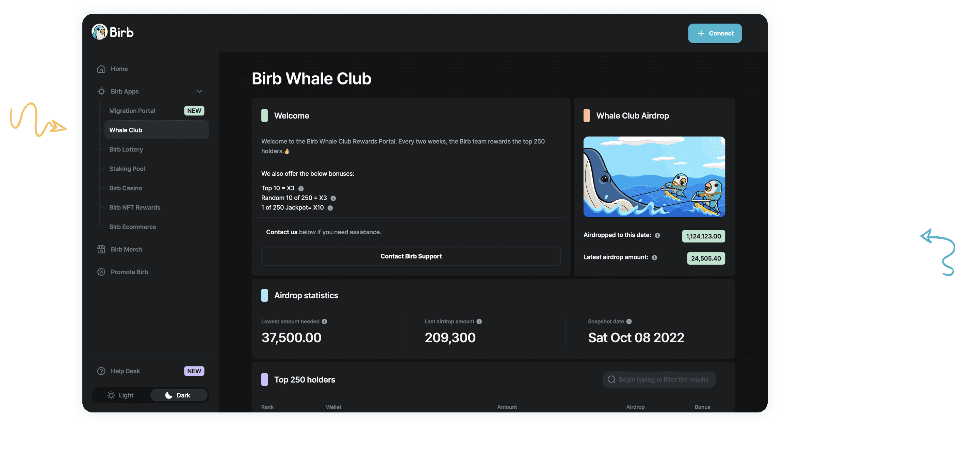Screen dimensions: 980x455
Task: Click the NEW badge on Help Desk
Action: tap(194, 371)
